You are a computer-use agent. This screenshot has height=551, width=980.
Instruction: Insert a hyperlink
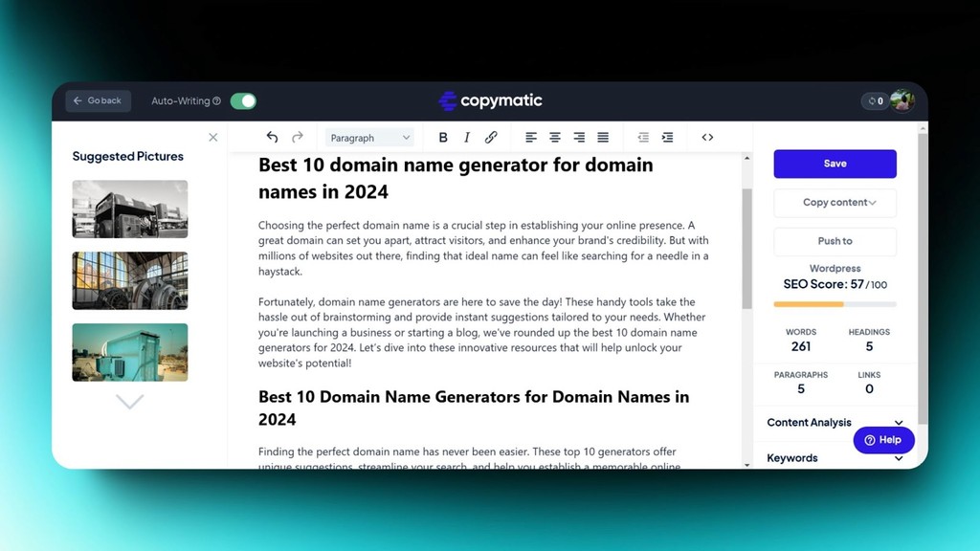pyautogui.click(x=491, y=137)
